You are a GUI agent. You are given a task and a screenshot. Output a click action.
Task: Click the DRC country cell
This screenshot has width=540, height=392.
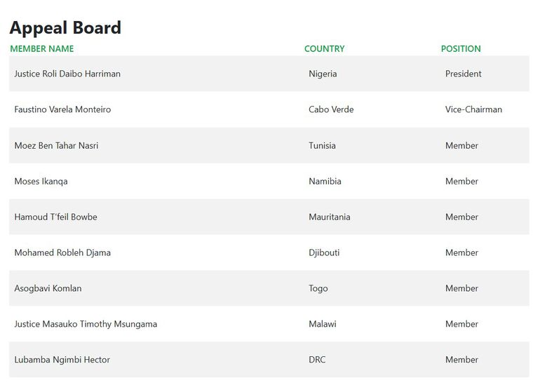pyautogui.click(x=317, y=360)
